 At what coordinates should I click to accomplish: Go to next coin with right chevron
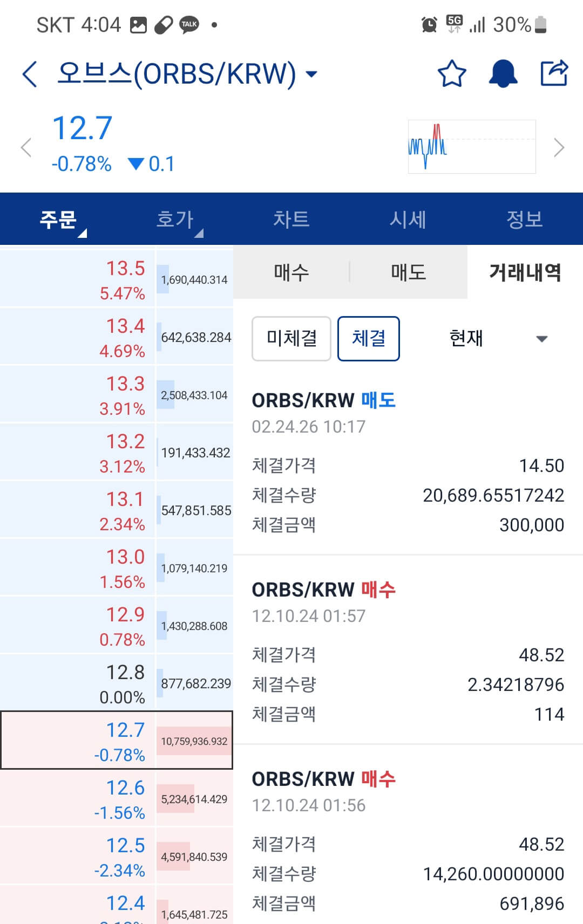[559, 147]
